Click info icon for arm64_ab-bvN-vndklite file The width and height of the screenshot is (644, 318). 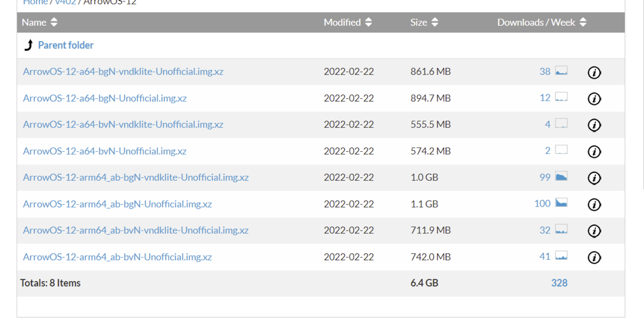[x=594, y=231]
